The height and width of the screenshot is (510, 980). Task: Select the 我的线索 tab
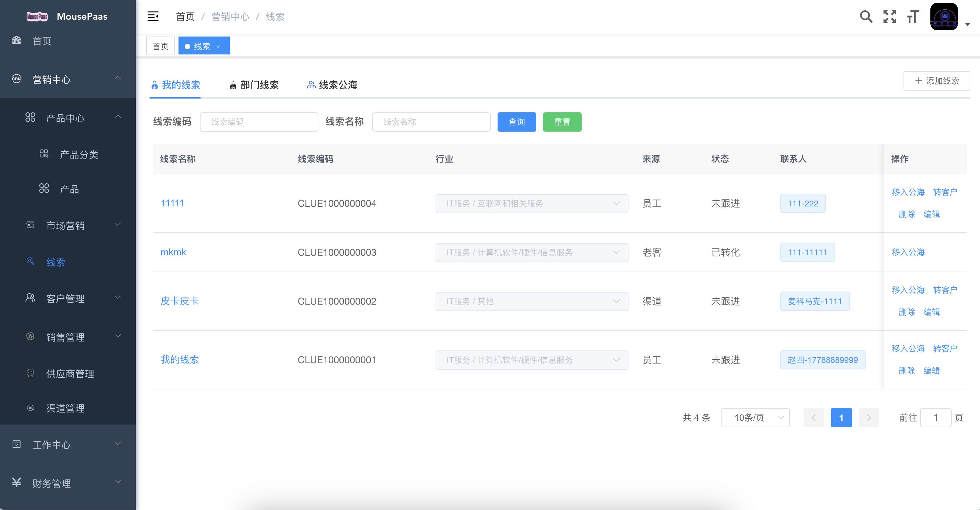click(175, 85)
